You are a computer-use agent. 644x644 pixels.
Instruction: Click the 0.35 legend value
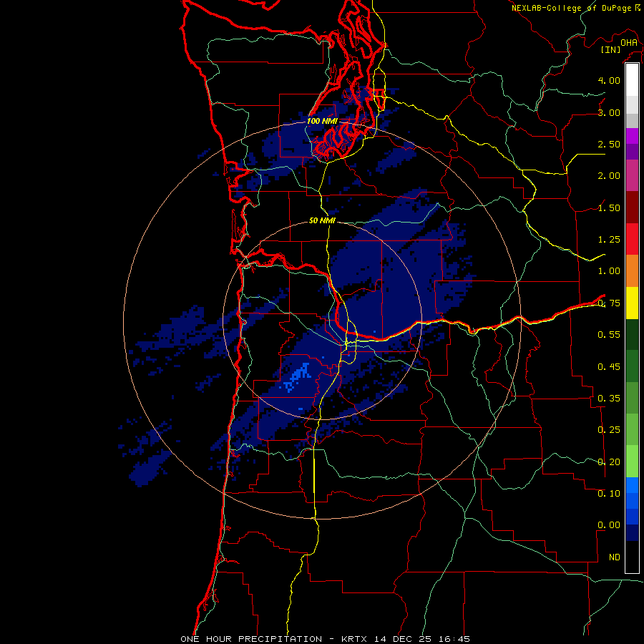click(x=609, y=399)
